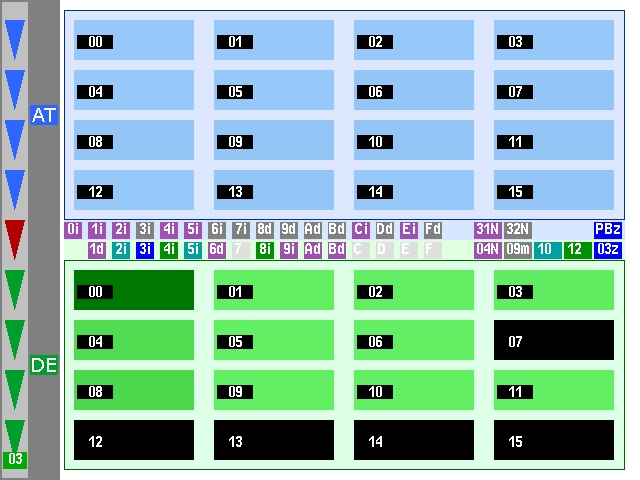Click the 0i tag in upper strip
Image resolution: width=640 pixels, height=480 pixels.
coord(73,229)
